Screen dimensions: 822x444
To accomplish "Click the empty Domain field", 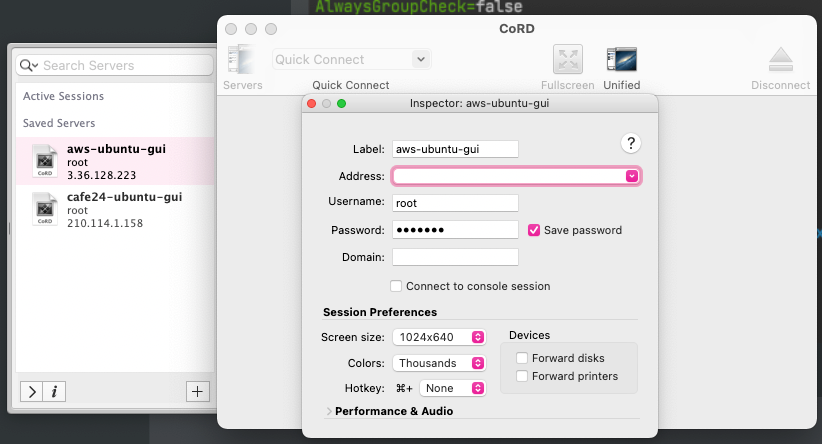I will tap(455, 257).
